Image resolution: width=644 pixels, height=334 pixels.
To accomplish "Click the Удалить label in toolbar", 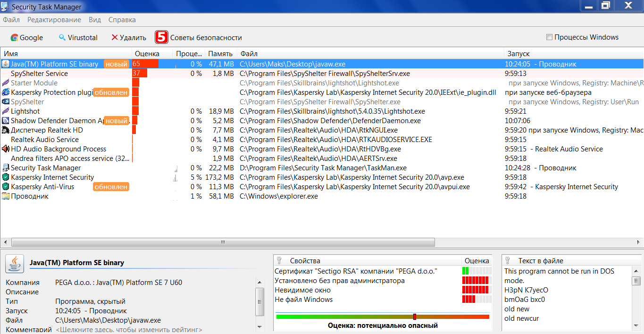I will pos(133,38).
